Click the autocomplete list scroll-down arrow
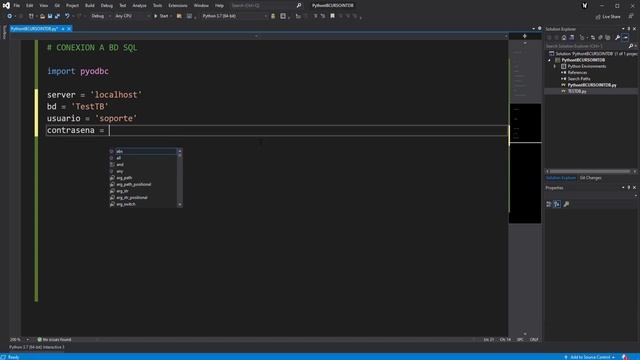 coord(180,204)
